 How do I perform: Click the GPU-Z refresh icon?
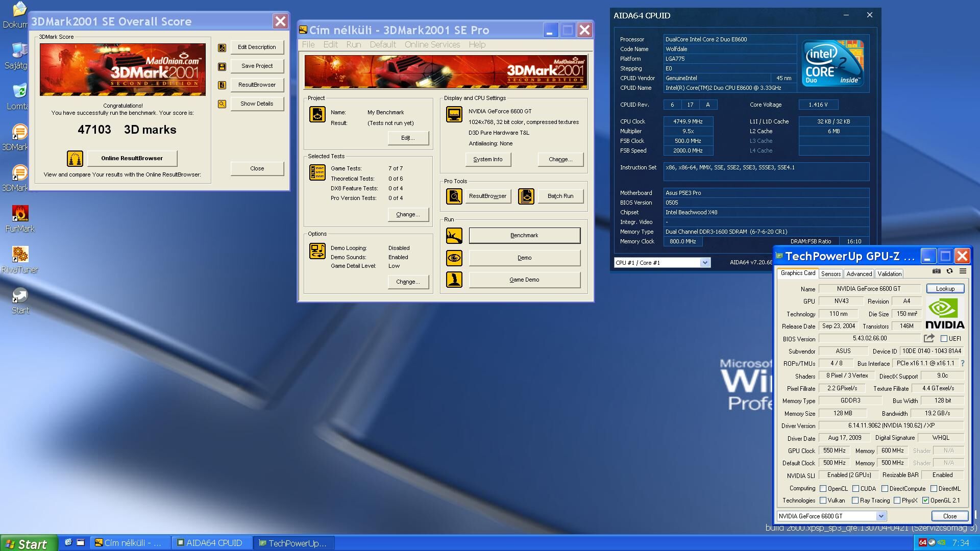(x=950, y=271)
